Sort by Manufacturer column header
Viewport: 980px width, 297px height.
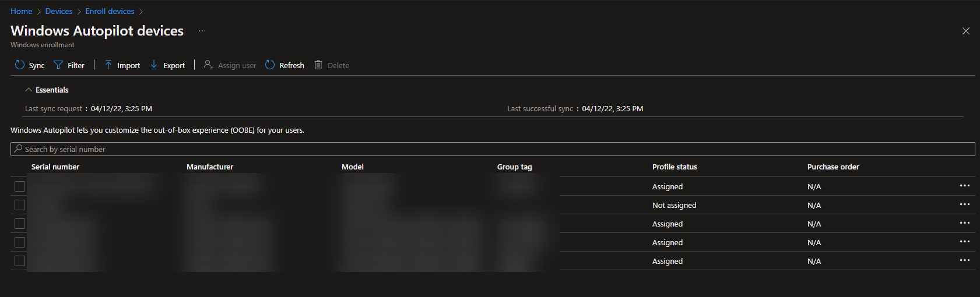[210, 167]
